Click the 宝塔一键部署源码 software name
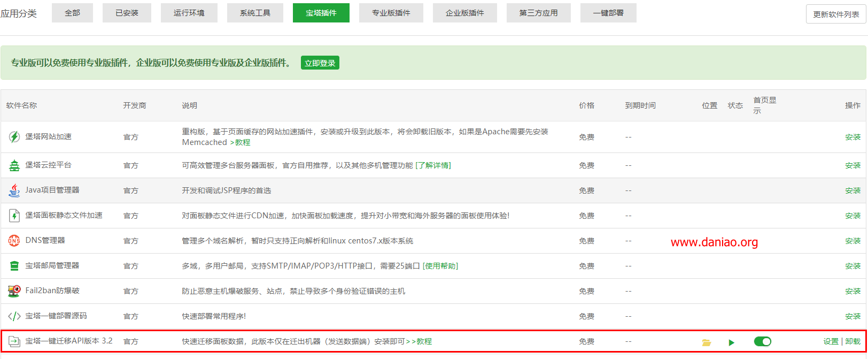Viewport: 868px width, 359px height. point(56,316)
